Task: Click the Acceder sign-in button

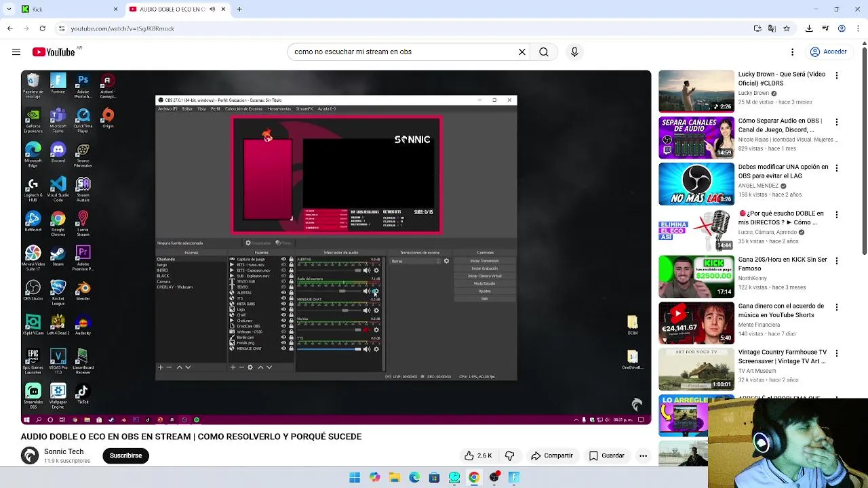Action: [828, 52]
